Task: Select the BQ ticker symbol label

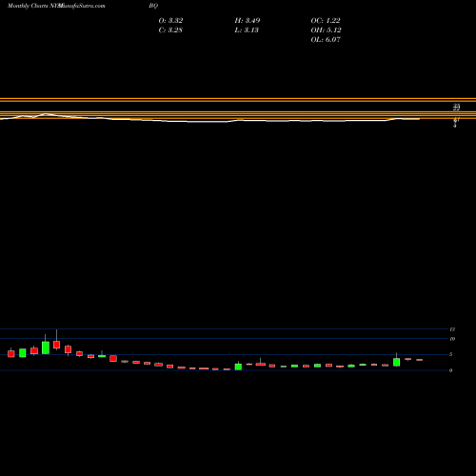Action: coord(153,6)
